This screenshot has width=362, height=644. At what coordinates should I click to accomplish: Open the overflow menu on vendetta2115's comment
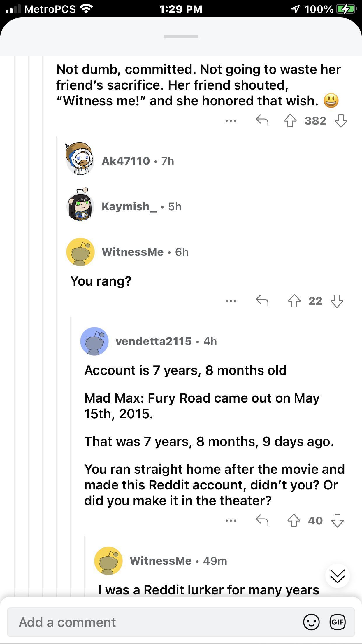[230, 520]
